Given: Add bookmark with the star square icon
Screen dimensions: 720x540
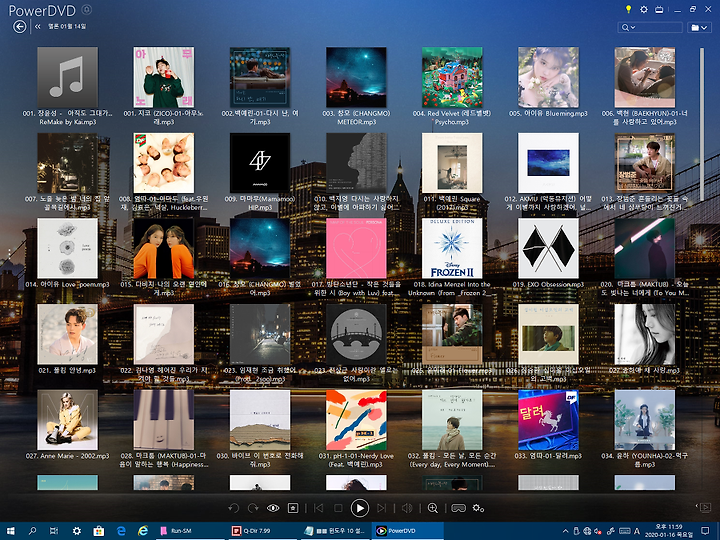Looking at the screenshot, I should click(x=292, y=508).
